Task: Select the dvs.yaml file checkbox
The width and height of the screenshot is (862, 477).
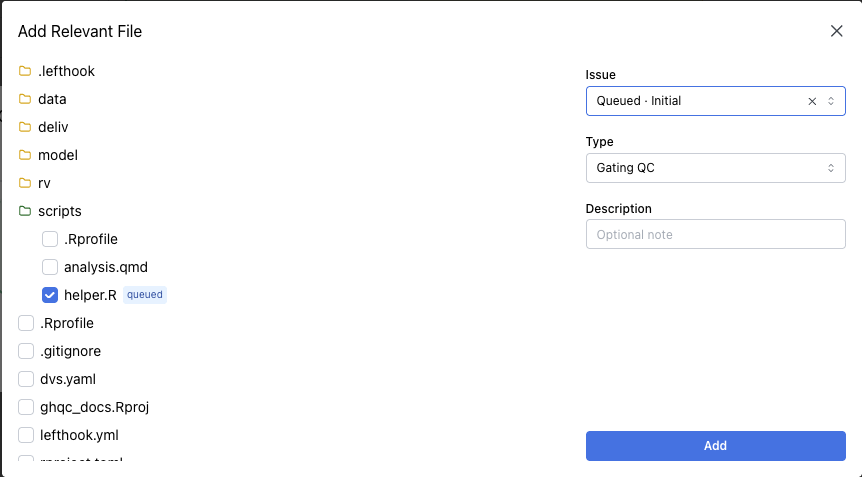Action: (26, 379)
